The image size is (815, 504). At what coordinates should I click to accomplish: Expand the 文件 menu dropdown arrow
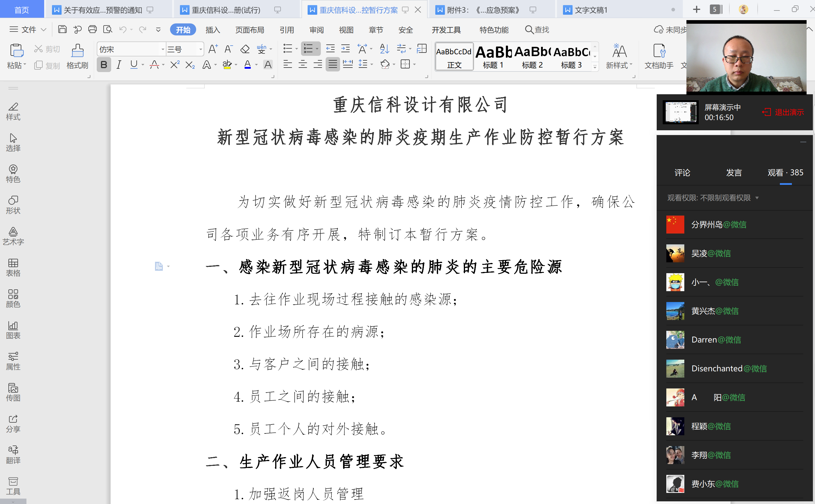pyautogui.click(x=43, y=30)
